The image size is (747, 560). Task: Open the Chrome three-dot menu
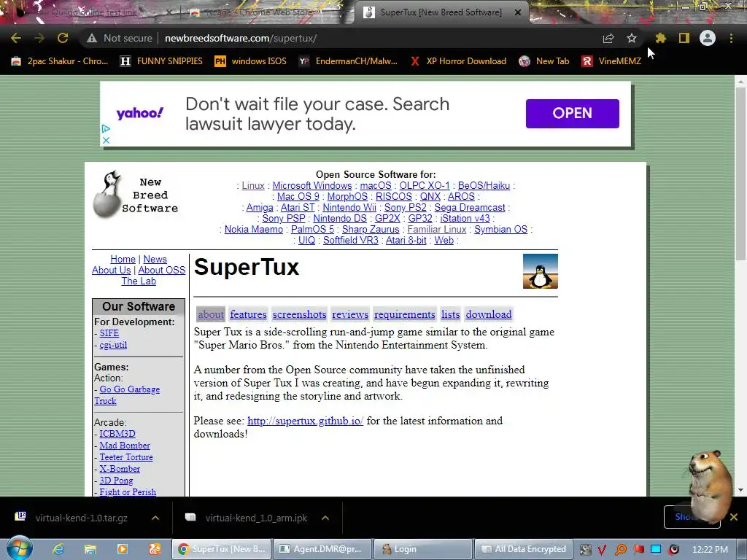pos(731,38)
